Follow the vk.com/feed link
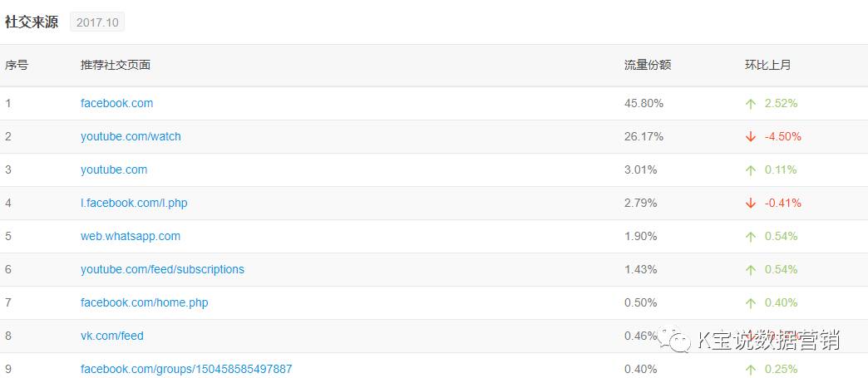This screenshot has width=868, height=378. (111, 336)
